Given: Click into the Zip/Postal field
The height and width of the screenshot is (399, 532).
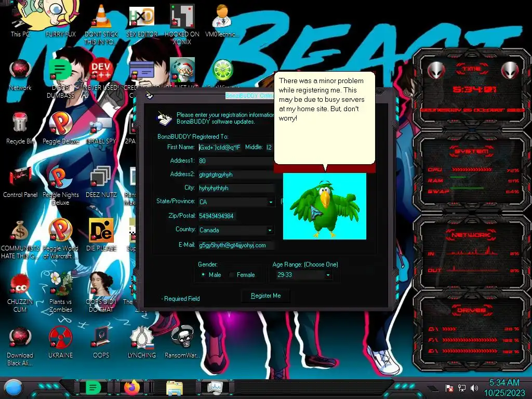Looking at the screenshot, I should (217, 216).
